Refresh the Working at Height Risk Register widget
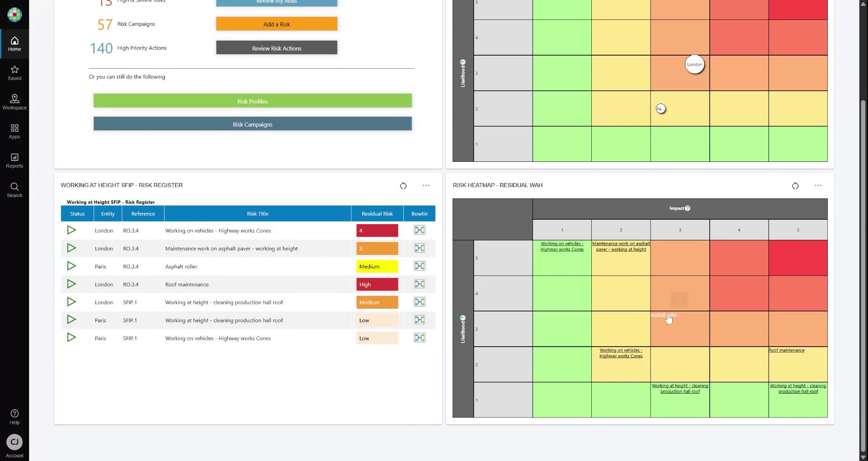868x461 pixels. tap(403, 185)
